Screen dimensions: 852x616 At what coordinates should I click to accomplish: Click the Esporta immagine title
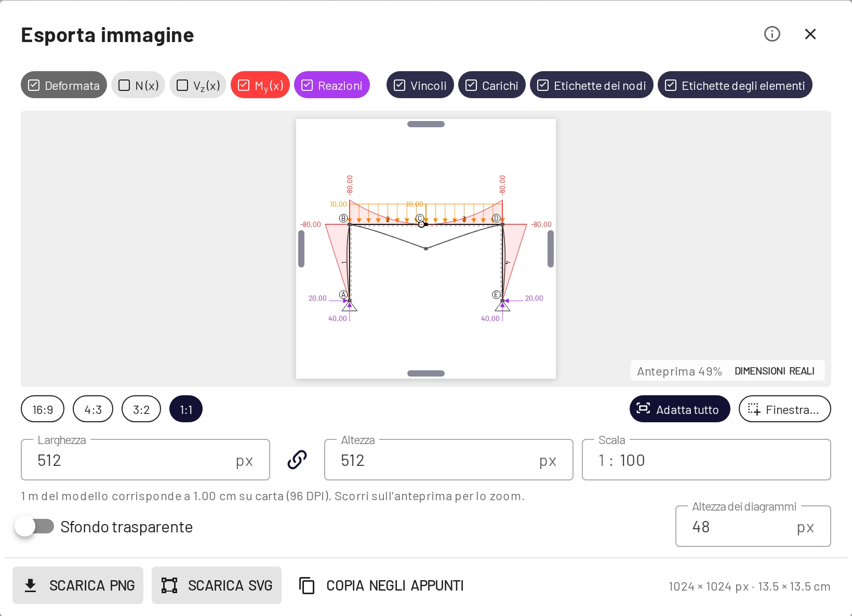108,35
